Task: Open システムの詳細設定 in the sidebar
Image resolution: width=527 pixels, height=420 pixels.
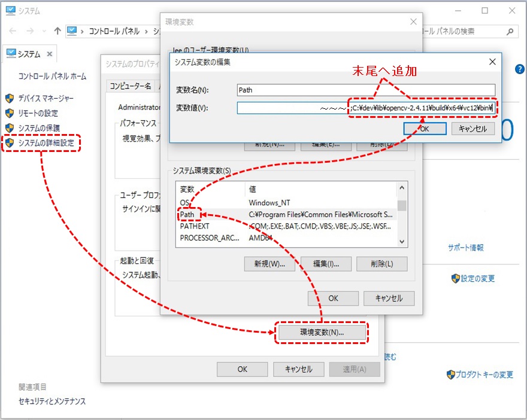Action: pos(46,143)
